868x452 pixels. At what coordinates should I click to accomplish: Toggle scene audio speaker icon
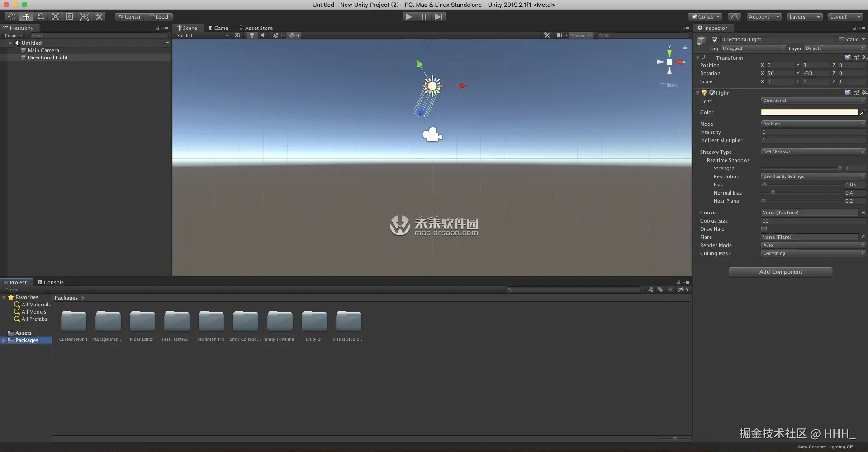click(x=263, y=35)
